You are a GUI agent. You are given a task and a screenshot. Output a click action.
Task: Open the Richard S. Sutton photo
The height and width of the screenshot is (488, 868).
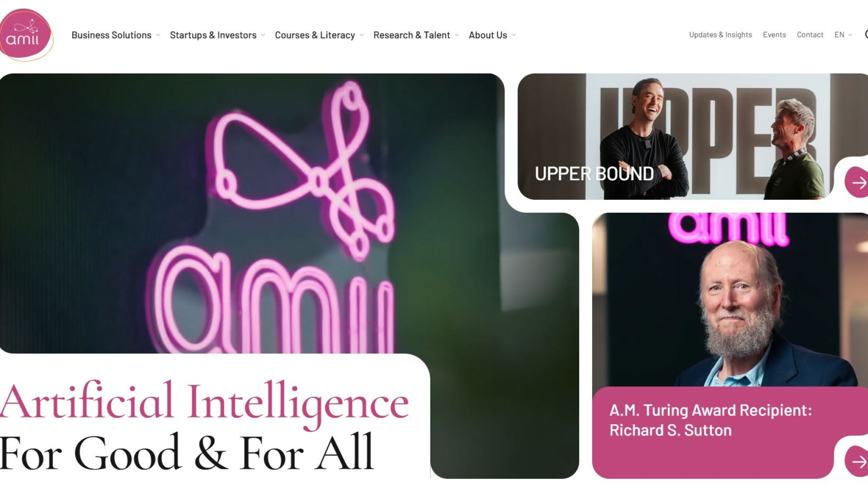730,300
